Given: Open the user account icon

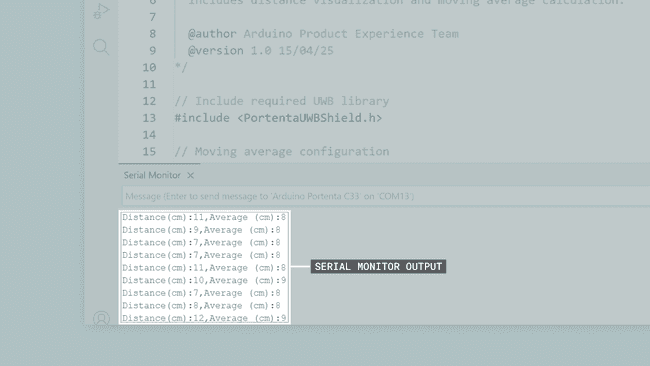Looking at the screenshot, I should coord(101,318).
